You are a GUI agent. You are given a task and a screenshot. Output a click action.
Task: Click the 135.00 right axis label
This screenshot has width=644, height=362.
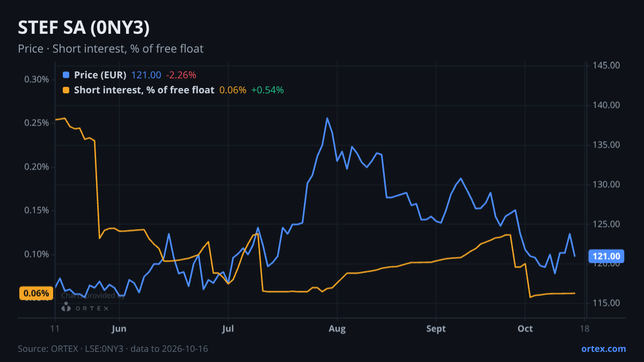click(606, 145)
